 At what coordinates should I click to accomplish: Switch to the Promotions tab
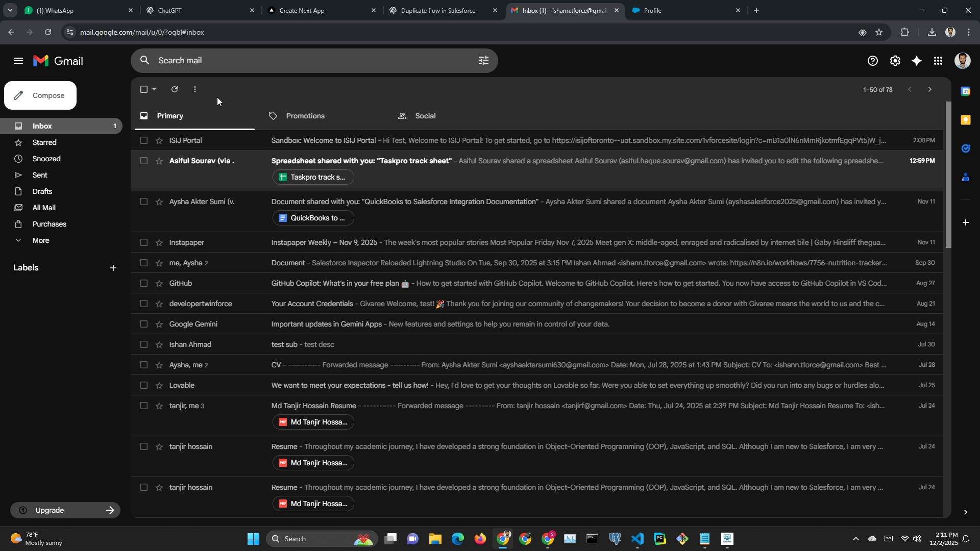[305, 116]
